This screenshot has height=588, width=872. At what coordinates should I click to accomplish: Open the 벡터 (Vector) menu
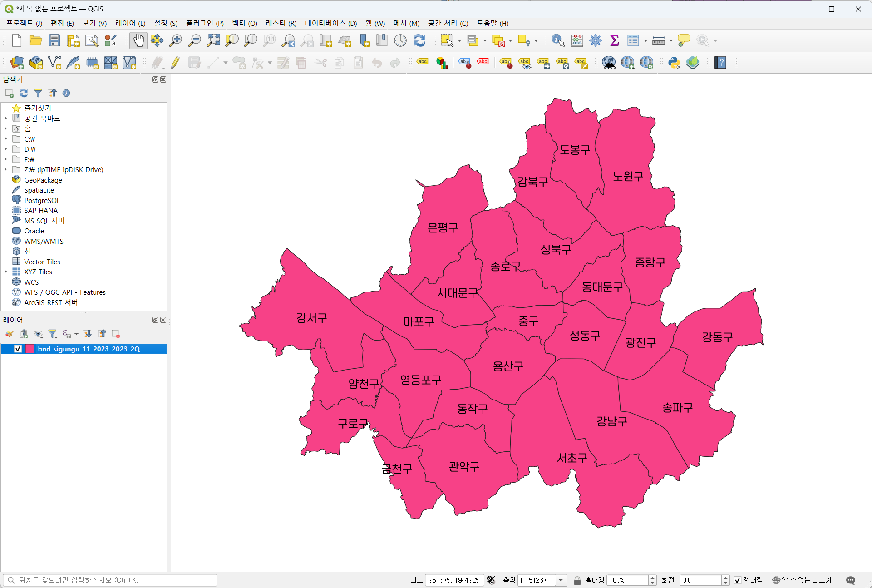(x=244, y=23)
